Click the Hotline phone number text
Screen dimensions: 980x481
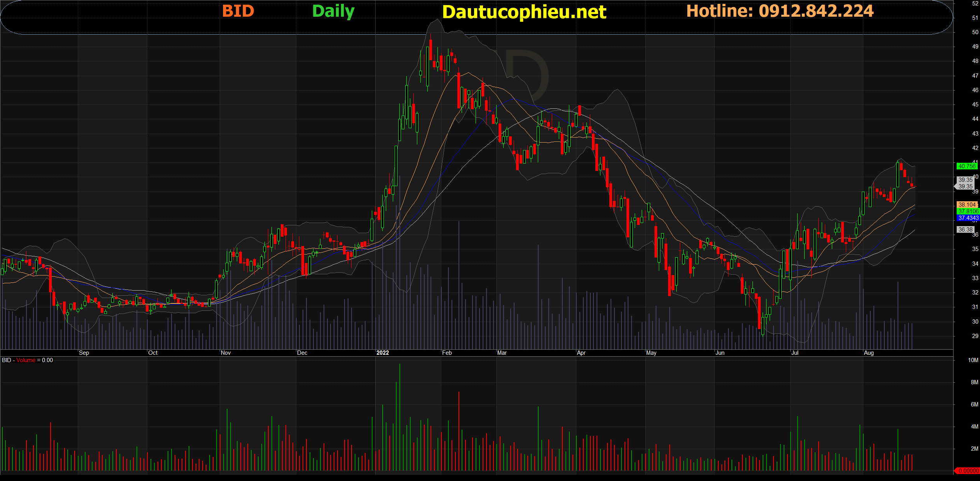pyautogui.click(x=780, y=11)
